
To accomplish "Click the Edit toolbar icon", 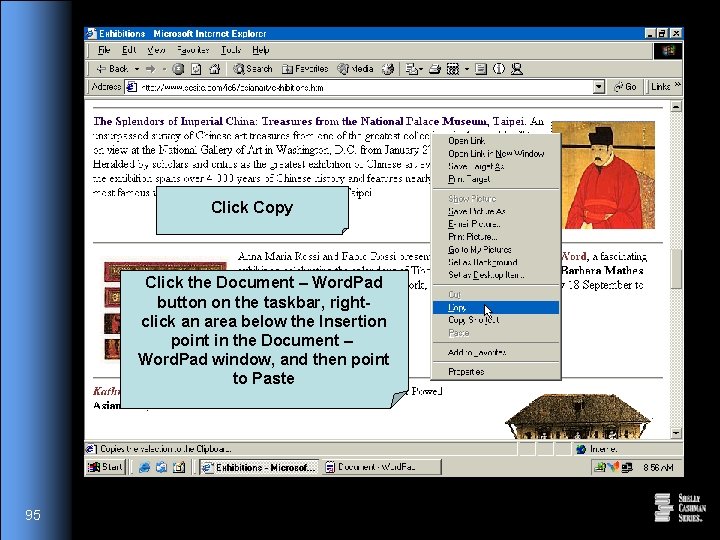I will click(453, 69).
